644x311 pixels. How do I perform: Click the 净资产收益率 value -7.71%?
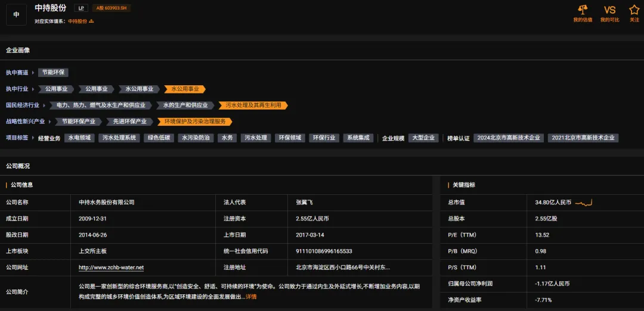tap(543, 300)
